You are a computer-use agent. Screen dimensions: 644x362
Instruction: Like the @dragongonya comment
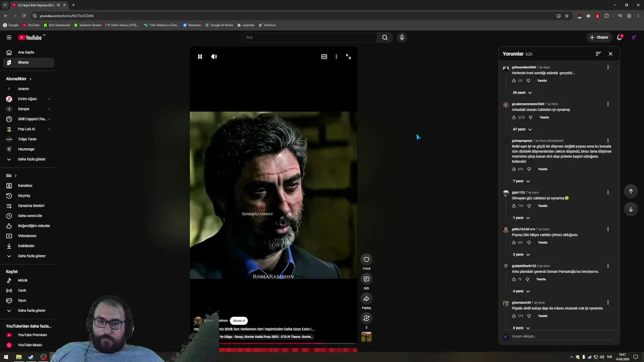pyautogui.click(x=514, y=169)
